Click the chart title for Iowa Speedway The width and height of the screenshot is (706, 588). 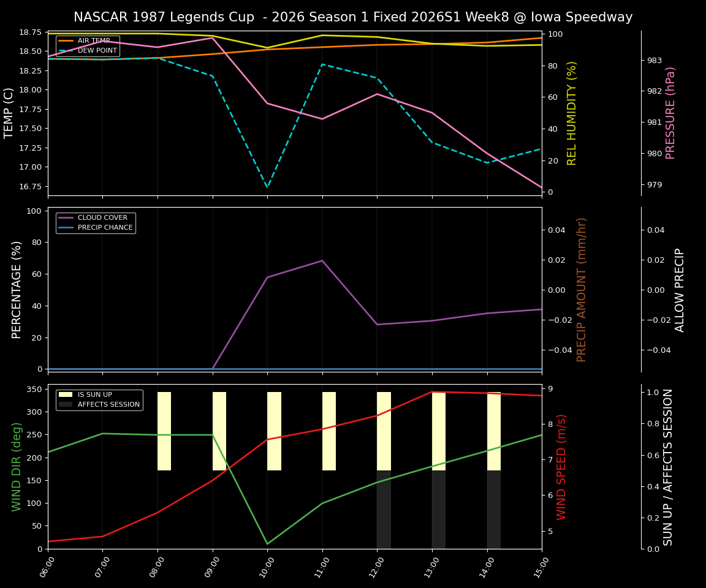(x=353, y=17)
